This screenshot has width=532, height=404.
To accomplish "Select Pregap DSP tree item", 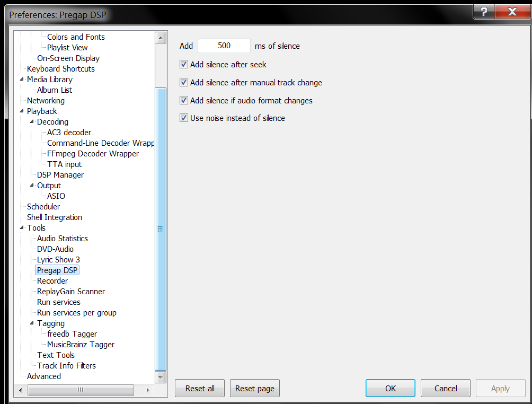I will pos(57,270).
